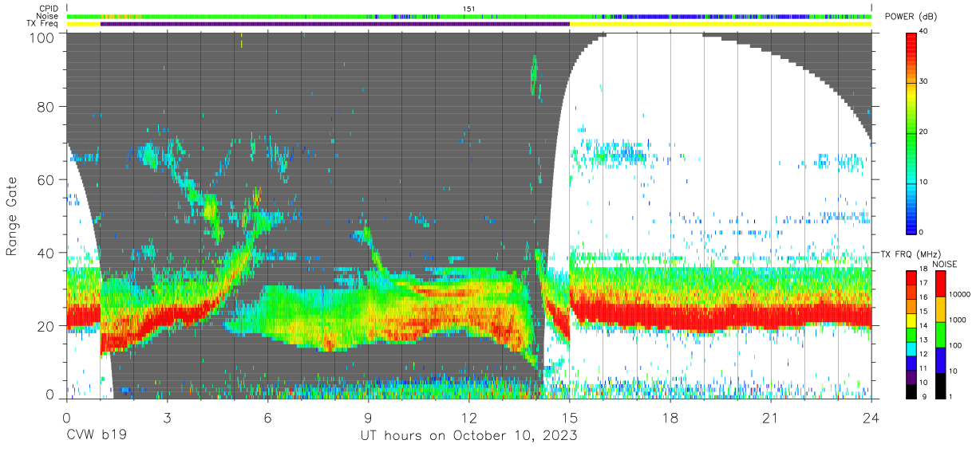Click the 12 hour tick on the UT axis
Viewport: 980px width, 452px height.
(x=468, y=418)
